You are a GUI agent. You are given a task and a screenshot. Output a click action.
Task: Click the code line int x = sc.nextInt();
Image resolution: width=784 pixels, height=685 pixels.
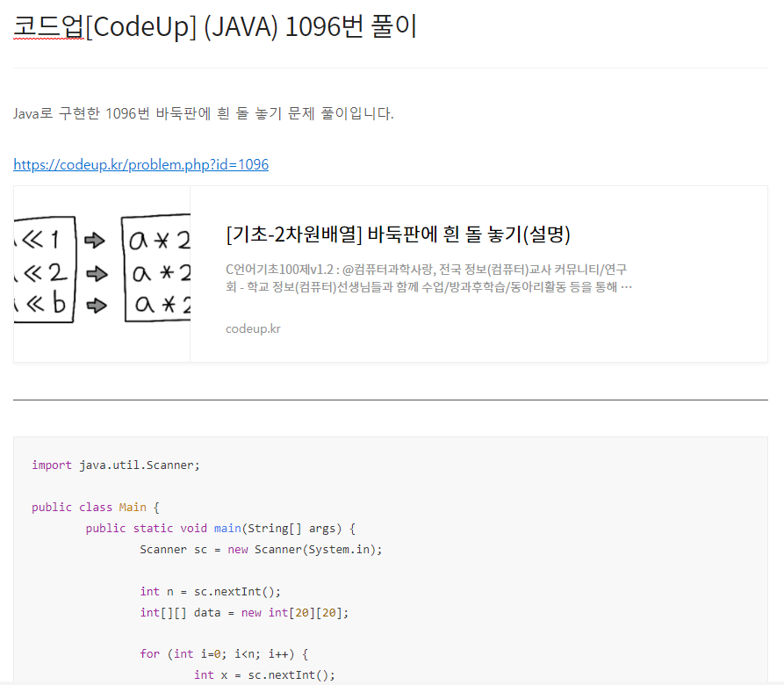point(264,675)
